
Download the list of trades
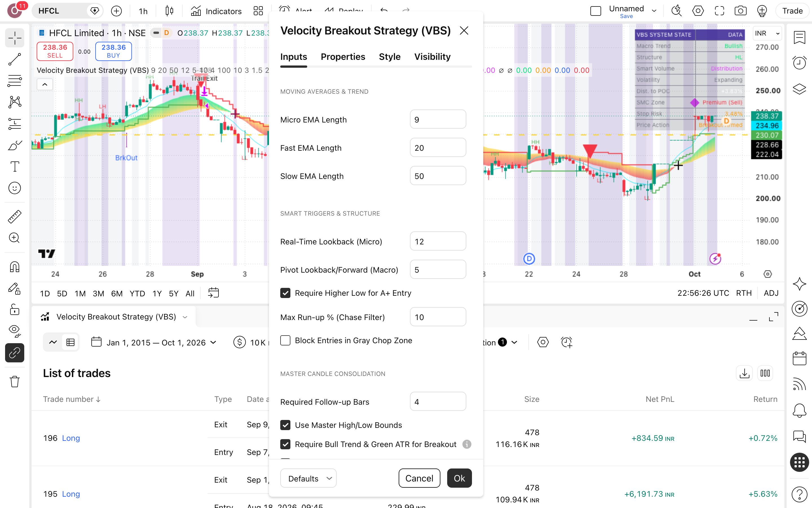744,373
